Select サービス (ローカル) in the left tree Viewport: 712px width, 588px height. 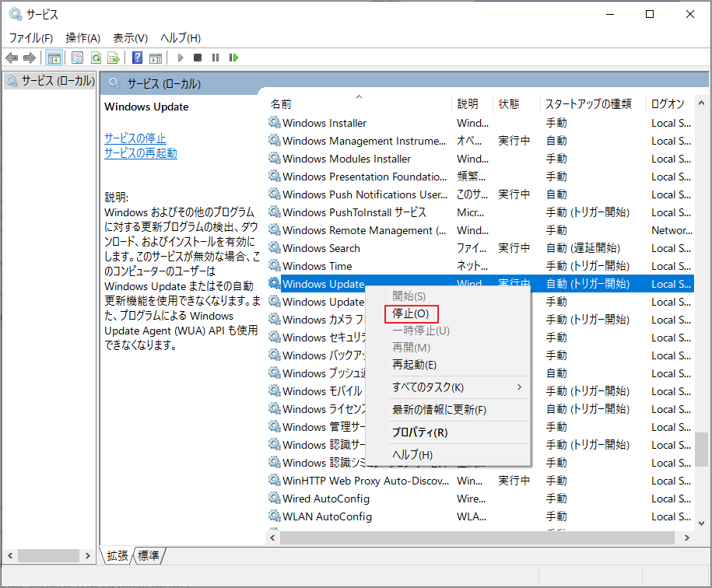[x=50, y=81]
